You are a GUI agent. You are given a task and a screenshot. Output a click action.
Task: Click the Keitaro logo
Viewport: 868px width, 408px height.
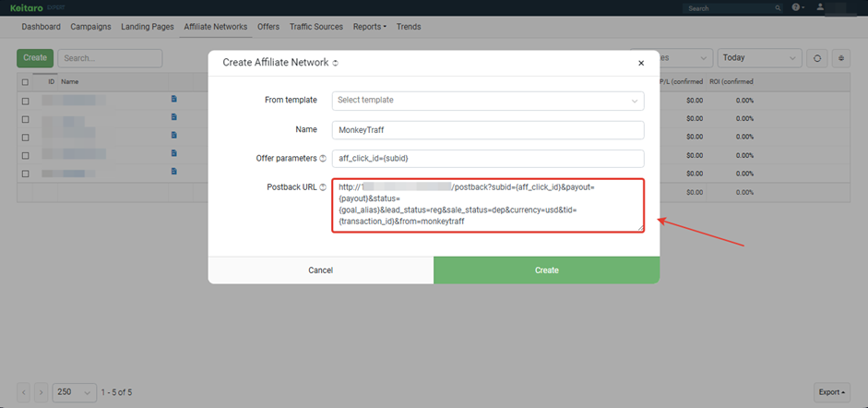pos(29,7)
